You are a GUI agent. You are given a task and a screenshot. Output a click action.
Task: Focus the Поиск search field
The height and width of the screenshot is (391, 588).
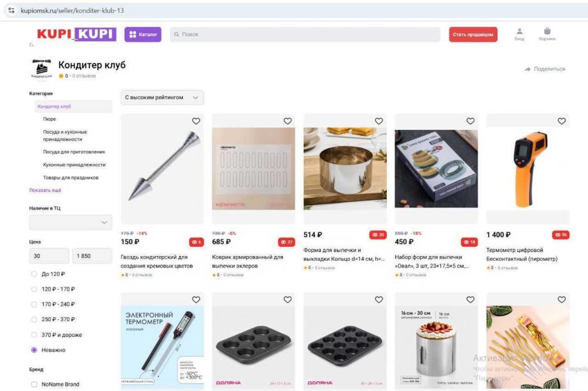(x=305, y=35)
